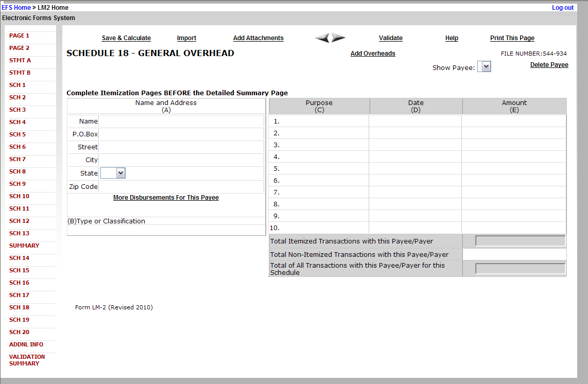Open SCH 7 in sidebar
Viewport: 588px width, 384px height.
point(18,160)
